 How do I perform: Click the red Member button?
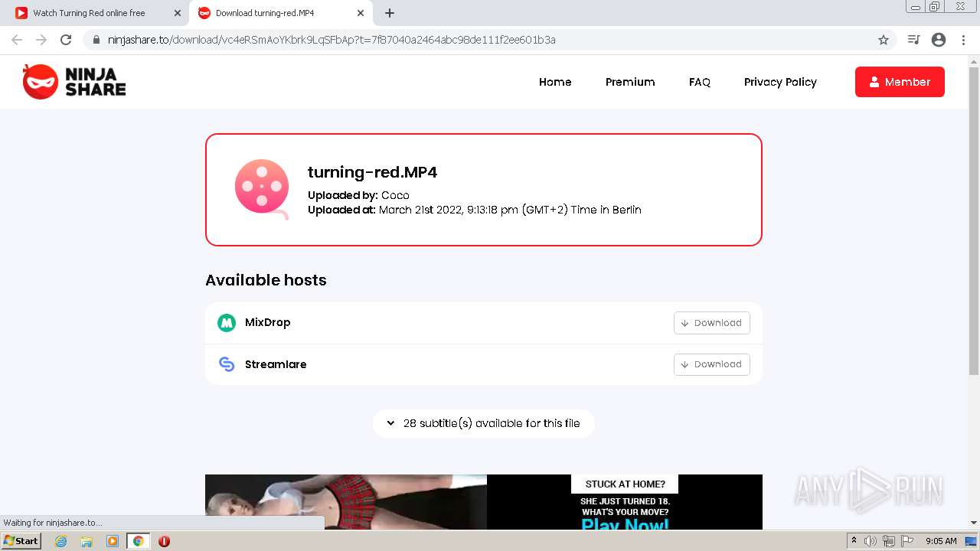point(900,82)
